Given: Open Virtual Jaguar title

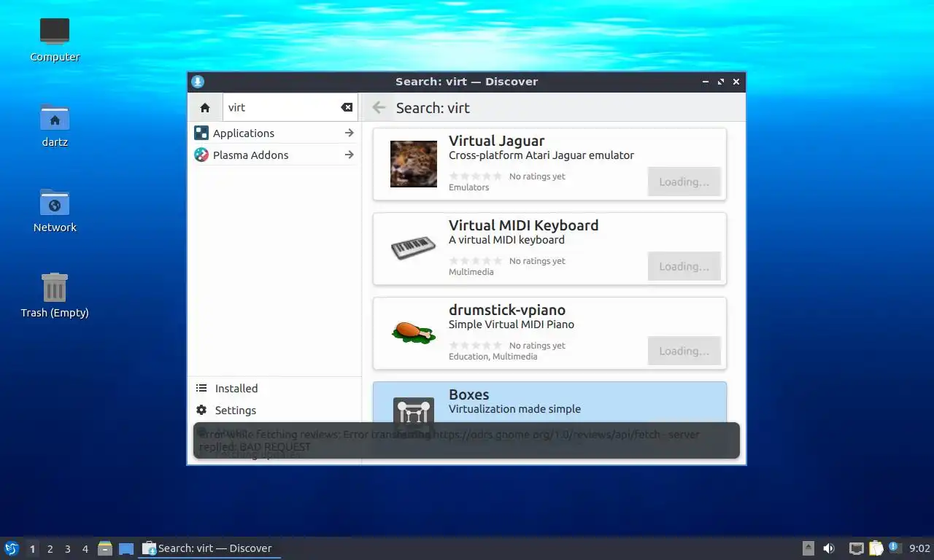Looking at the screenshot, I should click(x=496, y=141).
